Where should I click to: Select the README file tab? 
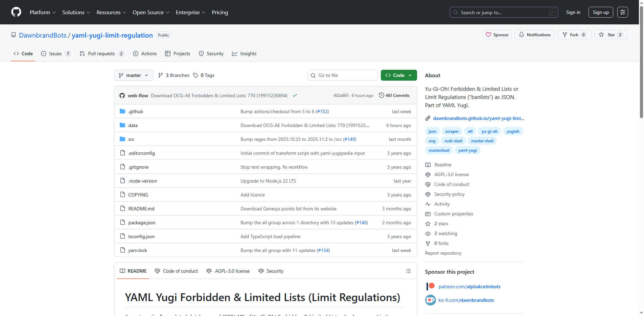[133, 271]
